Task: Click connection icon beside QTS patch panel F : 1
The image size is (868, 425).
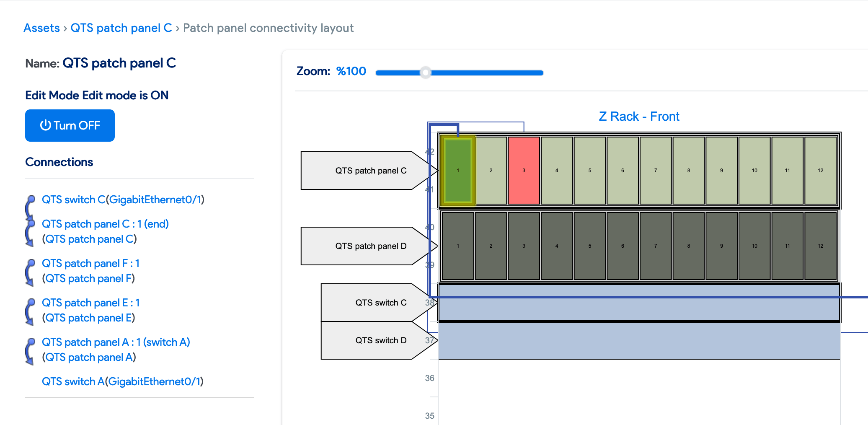Action: 30,271
